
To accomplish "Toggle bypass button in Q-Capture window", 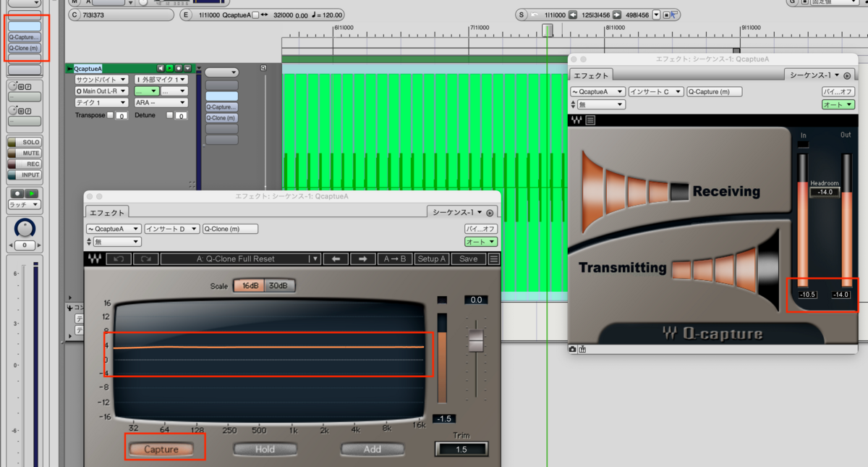I will [838, 92].
